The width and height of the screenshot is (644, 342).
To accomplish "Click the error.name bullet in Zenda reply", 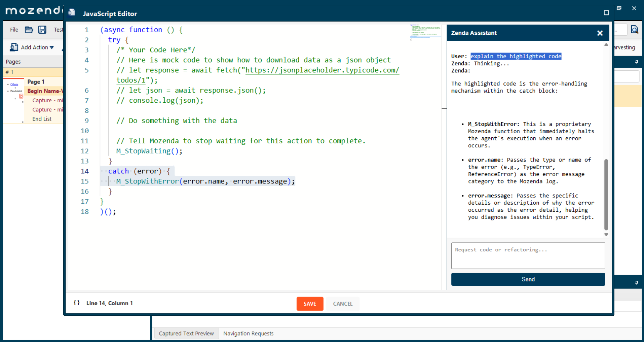I will click(529, 171).
